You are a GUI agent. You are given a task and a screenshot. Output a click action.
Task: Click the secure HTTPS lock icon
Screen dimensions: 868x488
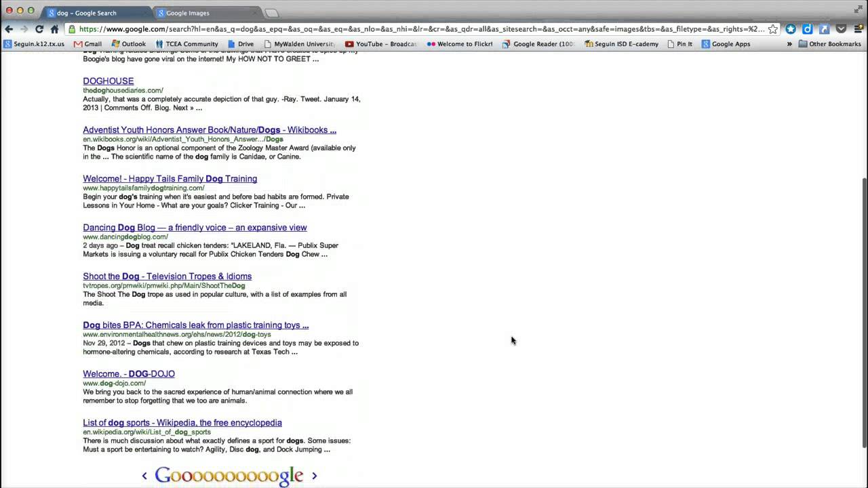72,29
